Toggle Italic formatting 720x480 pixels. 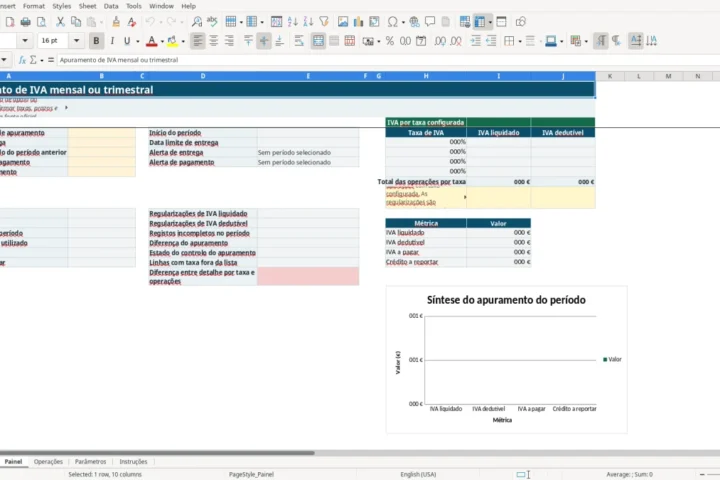112,41
